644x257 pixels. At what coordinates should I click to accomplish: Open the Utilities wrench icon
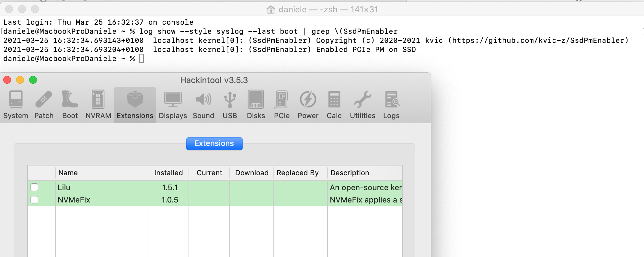[362, 100]
